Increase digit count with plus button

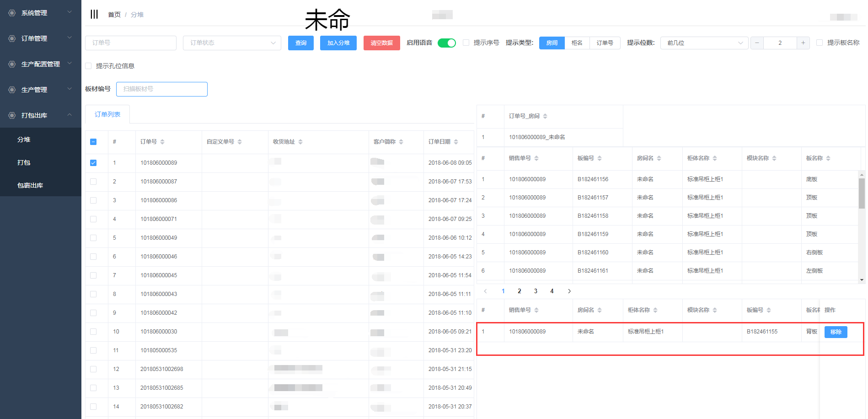tap(803, 43)
